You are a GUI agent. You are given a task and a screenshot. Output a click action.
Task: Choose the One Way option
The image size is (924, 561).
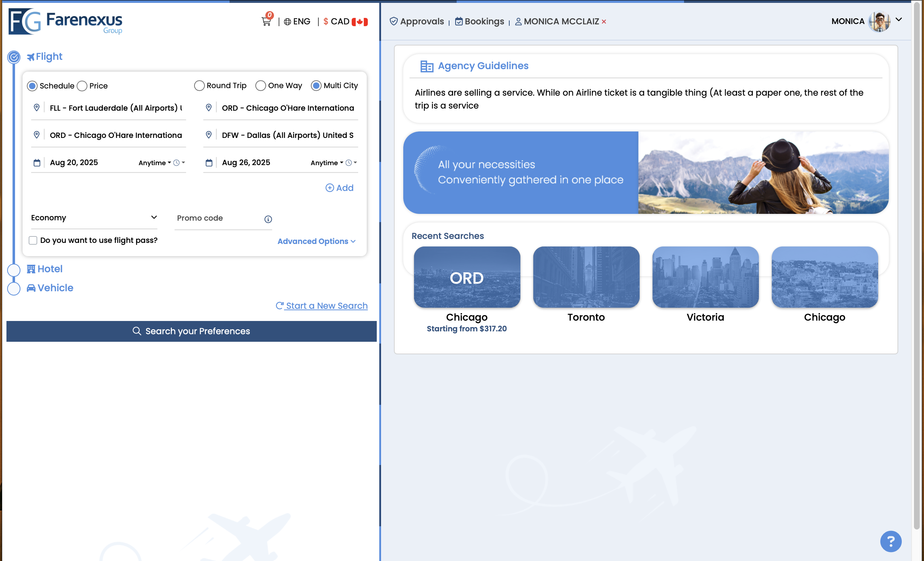(261, 86)
